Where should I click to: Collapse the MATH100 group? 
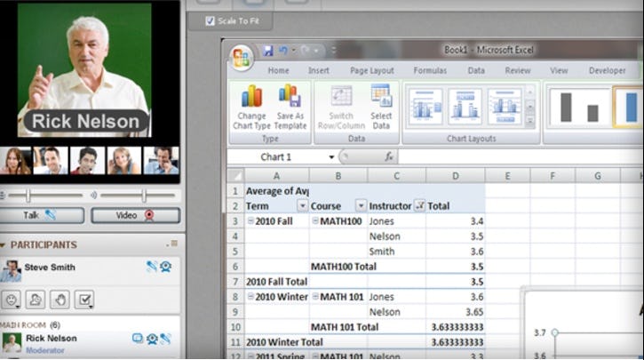315,220
